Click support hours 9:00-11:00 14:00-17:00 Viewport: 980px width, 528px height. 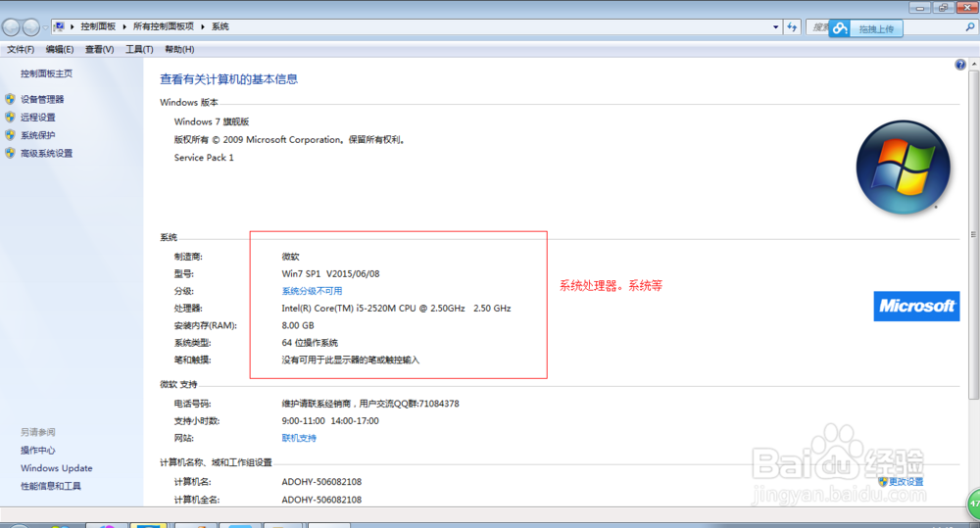pos(330,421)
